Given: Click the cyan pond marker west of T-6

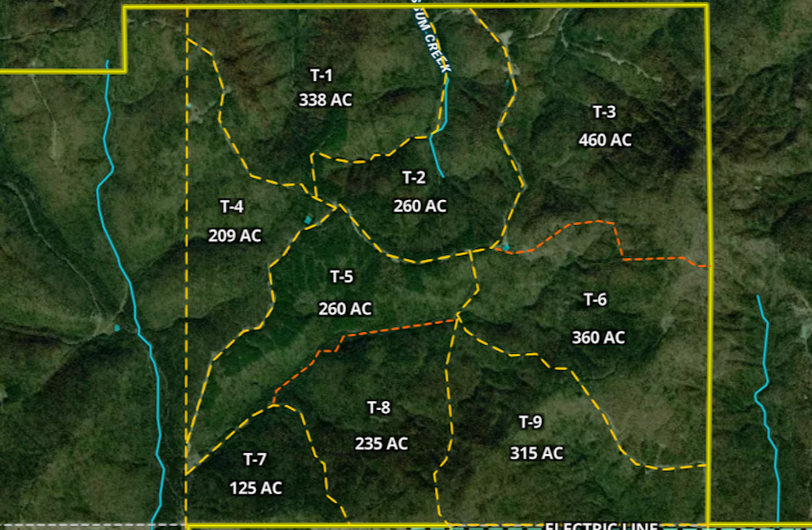Looking at the screenshot, I should coord(506,247).
